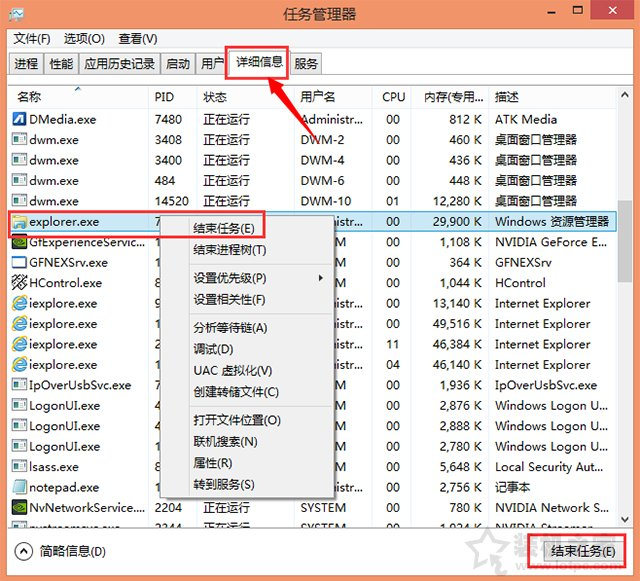Collapse to 简略信息 view with arrow
Viewport: 640px width, 581px height.
click(24, 551)
